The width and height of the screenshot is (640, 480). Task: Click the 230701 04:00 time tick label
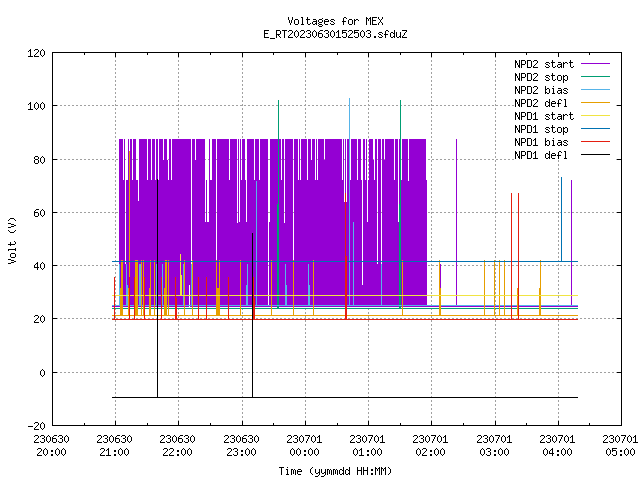(x=558, y=446)
